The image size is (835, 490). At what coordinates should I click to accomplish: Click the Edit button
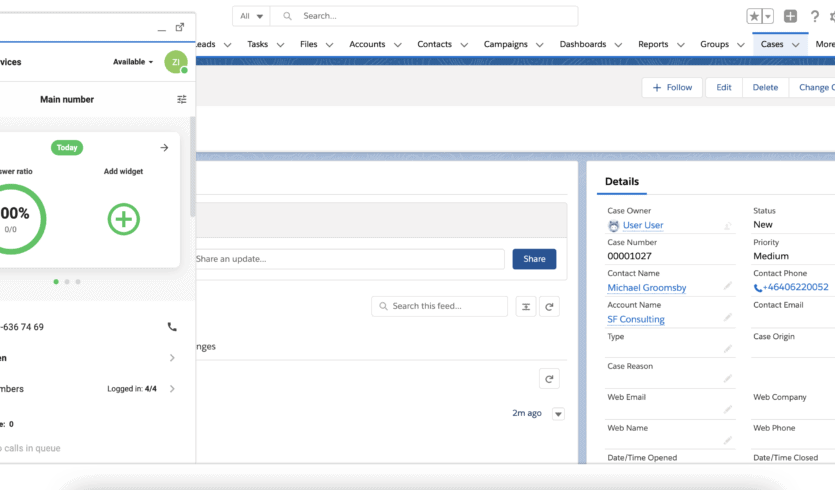[x=724, y=87]
